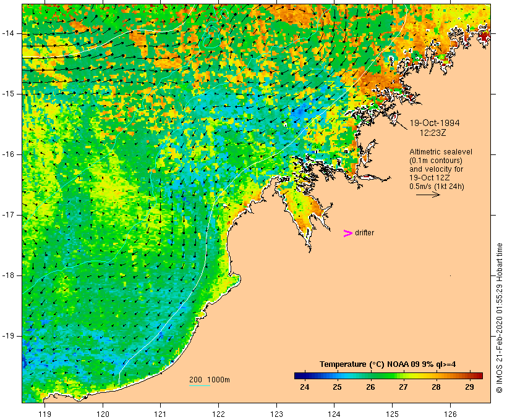Image resolution: width=507 pixels, height=420 pixels.
Task: Click the latitude axis label '-16'
Action: 8,154
